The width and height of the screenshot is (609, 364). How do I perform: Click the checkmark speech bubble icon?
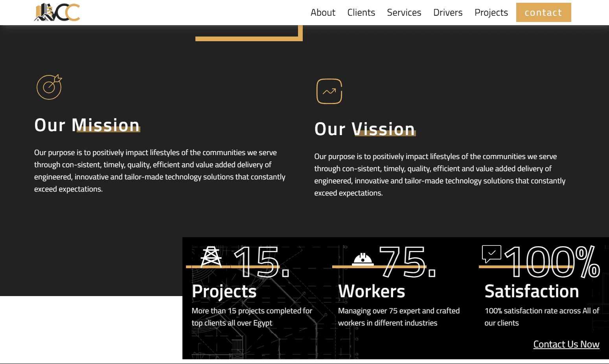[491, 254]
